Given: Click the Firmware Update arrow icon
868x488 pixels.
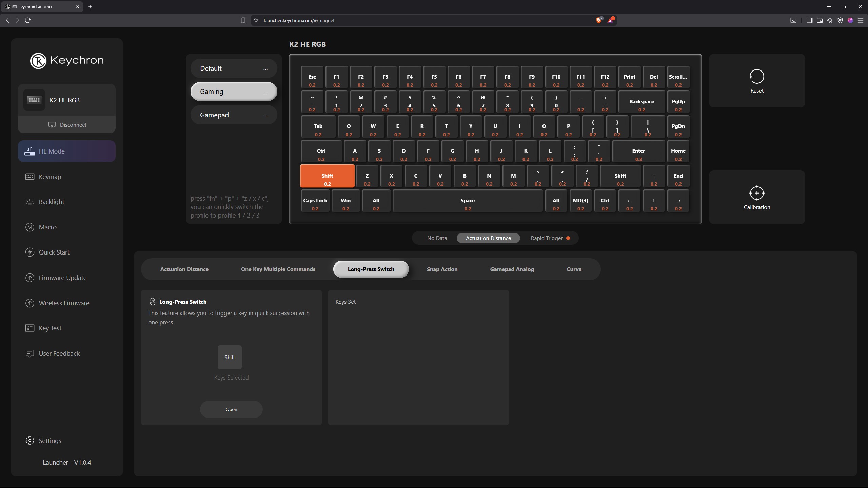Looking at the screenshot, I should pyautogui.click(x=30, y=278).
